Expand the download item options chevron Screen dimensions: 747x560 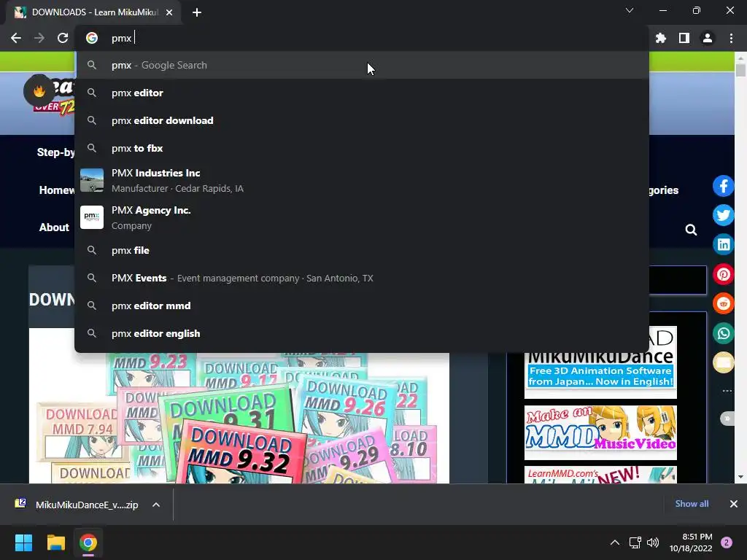(156, 505)
